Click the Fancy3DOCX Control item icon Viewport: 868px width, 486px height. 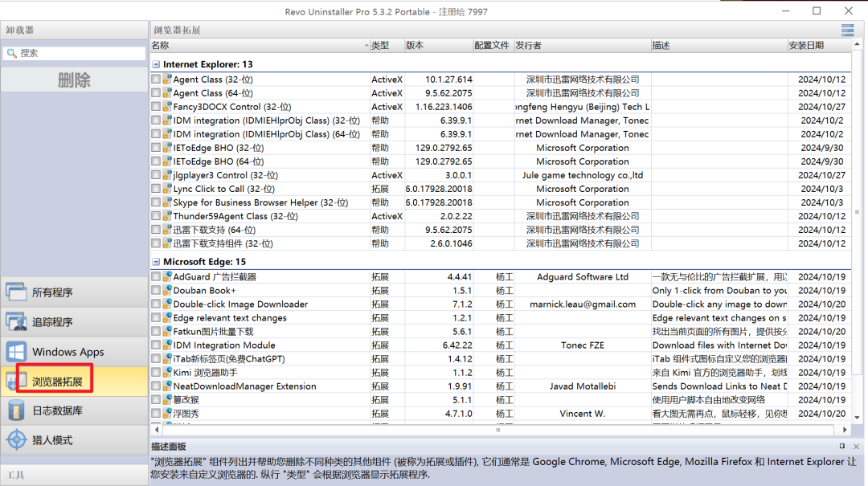pos(167,106)
